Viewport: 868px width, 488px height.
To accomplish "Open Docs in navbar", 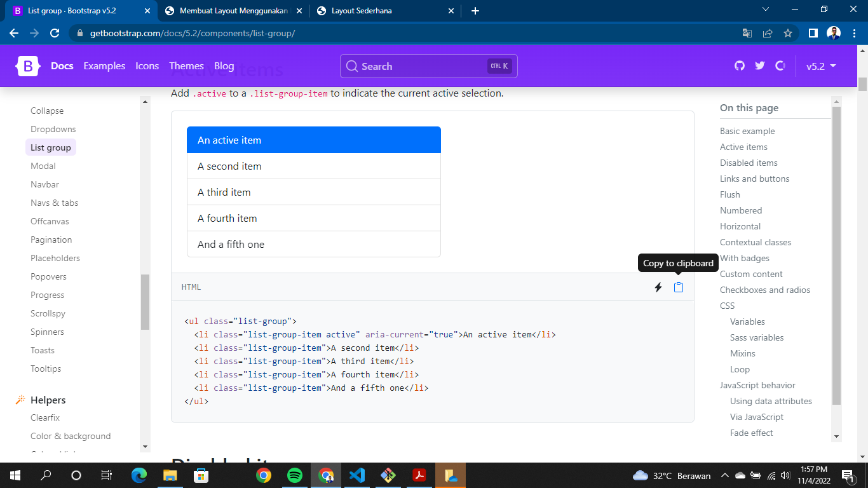I will tap(62, 66).
